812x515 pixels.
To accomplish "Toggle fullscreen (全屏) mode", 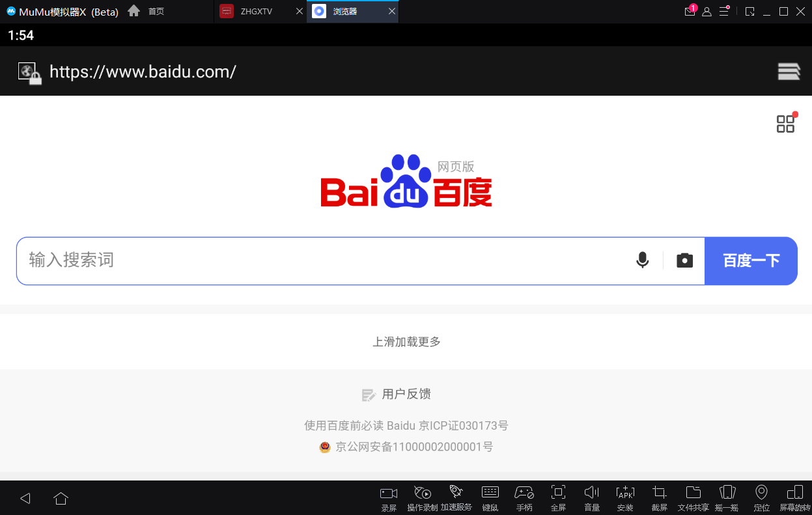I will point(558,498).
